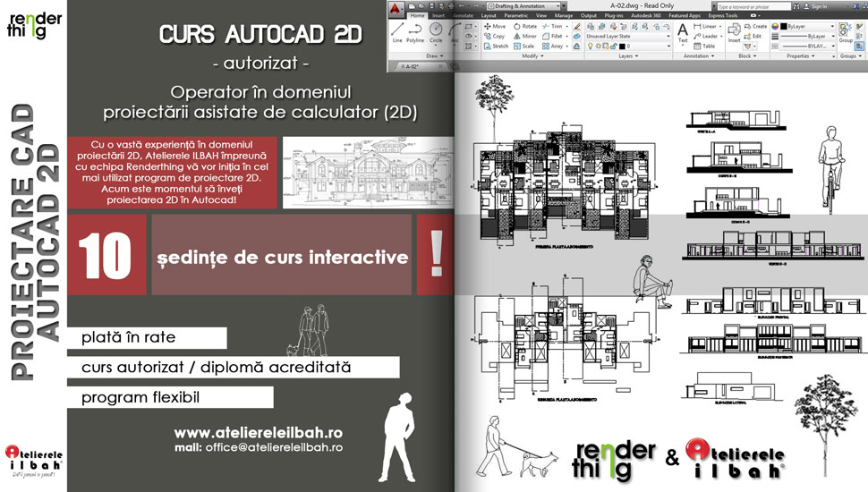Image resolution: width=868 pixels, height=492 pixels.
Task: Click the www.atelierleilbah.ro website link
Action: click(x=259, y=433)
